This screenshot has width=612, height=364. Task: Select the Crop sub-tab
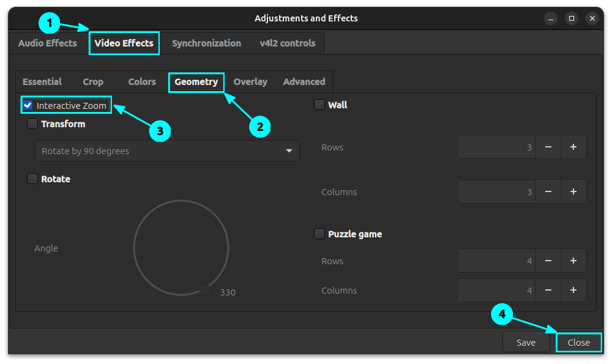93,81
